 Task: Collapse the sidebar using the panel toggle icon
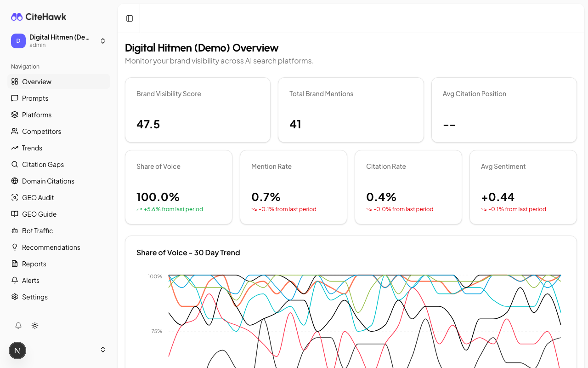click(x=129, y=18)
